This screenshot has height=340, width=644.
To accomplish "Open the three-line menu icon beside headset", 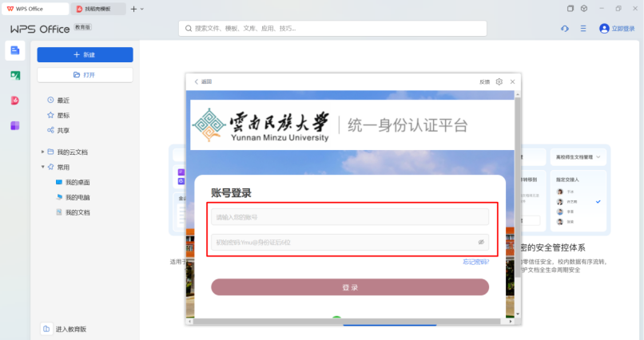I will click(583, 29).
